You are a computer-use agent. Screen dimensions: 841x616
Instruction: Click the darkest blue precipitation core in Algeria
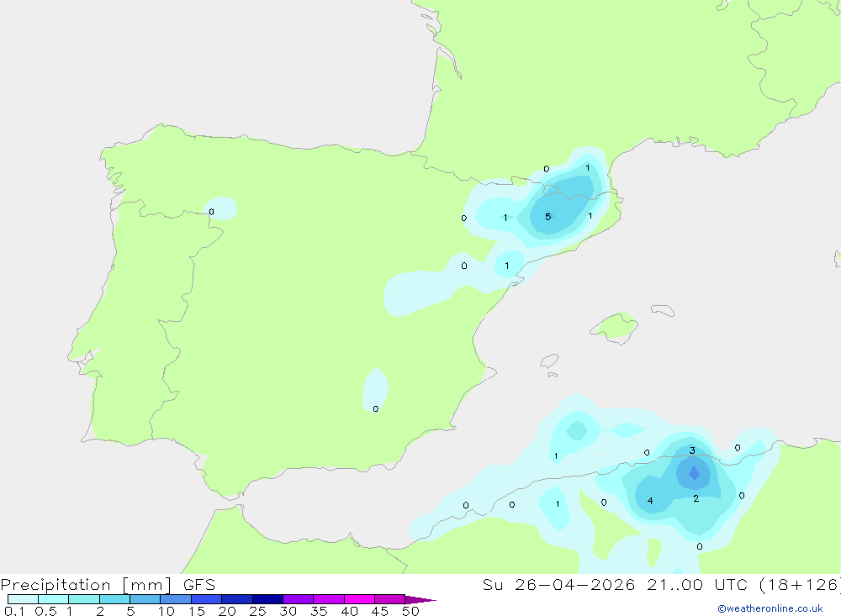point(694,473)
